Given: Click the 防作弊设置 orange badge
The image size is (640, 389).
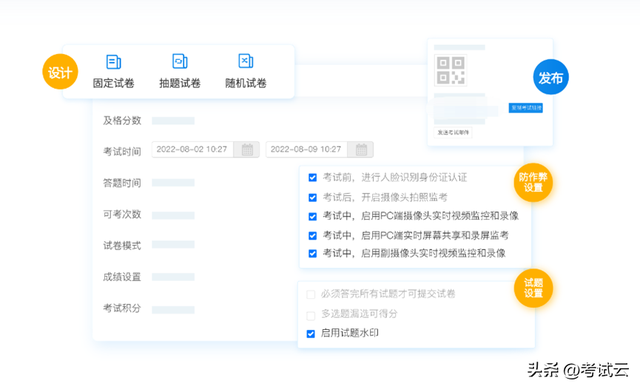Looking at the screenshot, I should coord(533,182).
